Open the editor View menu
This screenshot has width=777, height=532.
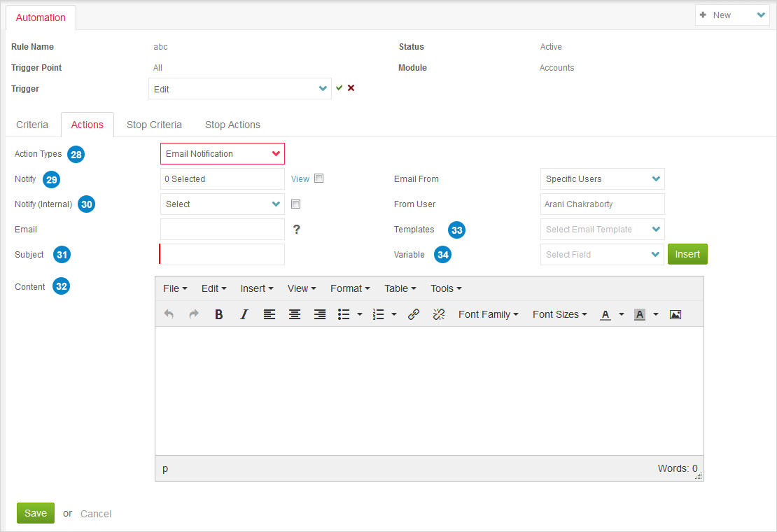click(x=302, y=288)
